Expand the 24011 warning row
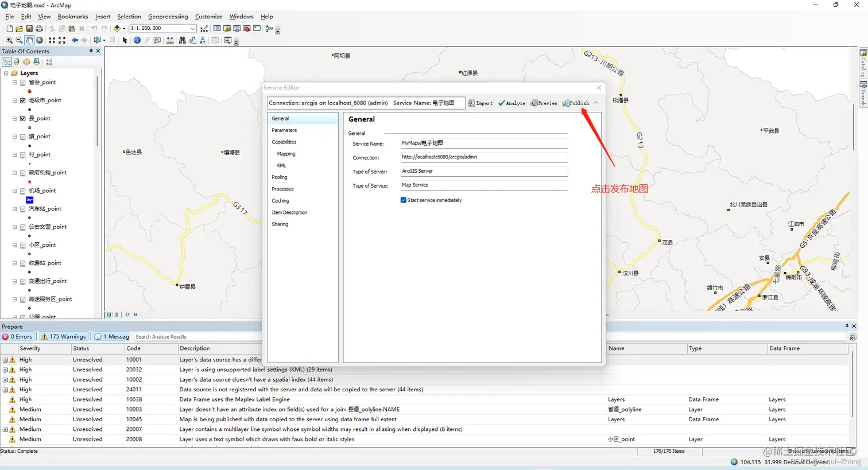The width and height of the screenshot is (868, 470). [x=5, y=390]
